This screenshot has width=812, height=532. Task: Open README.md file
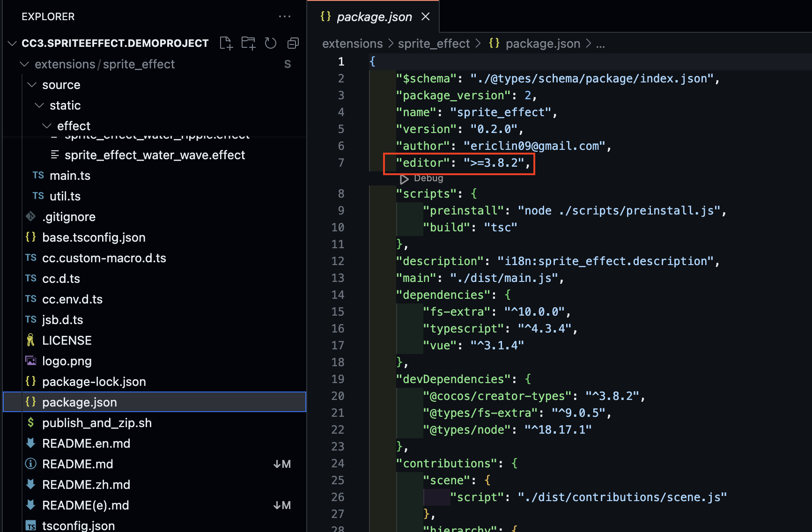click(x=155, y=464)
